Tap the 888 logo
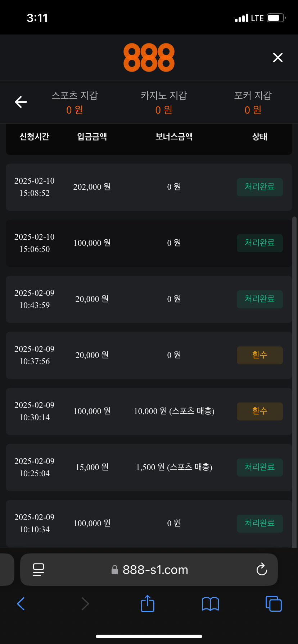The width and height of the screenshot is (298, 644). (x=149, y=57)
